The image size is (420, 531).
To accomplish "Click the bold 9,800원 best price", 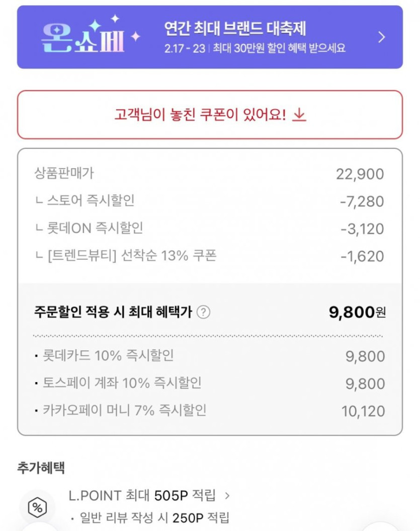I will click(357, 313).
